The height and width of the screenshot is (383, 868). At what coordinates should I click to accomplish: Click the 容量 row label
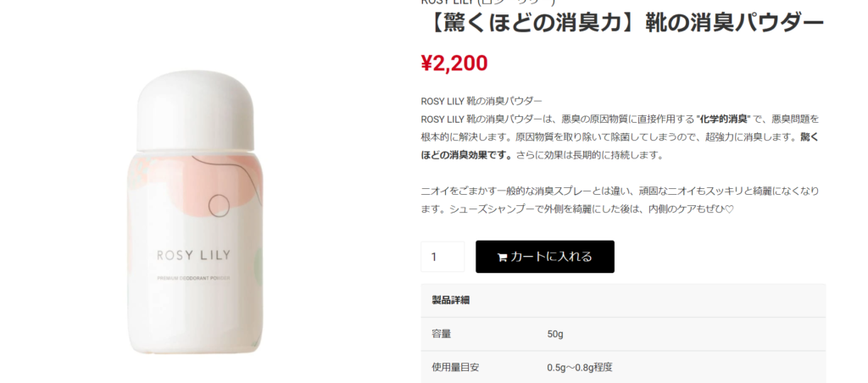click(x=441, y=335)
